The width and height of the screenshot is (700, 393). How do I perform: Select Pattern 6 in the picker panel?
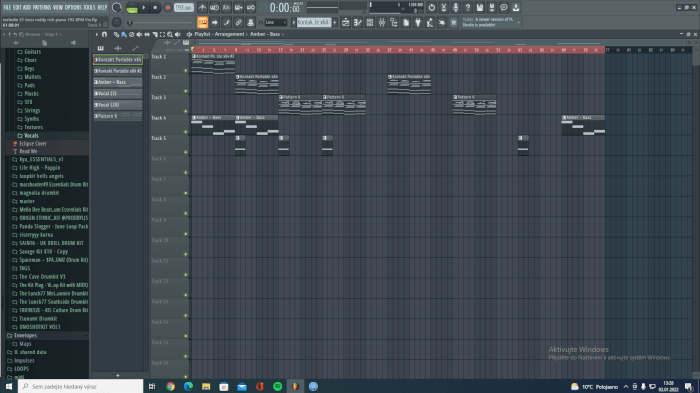coord(118,116)
